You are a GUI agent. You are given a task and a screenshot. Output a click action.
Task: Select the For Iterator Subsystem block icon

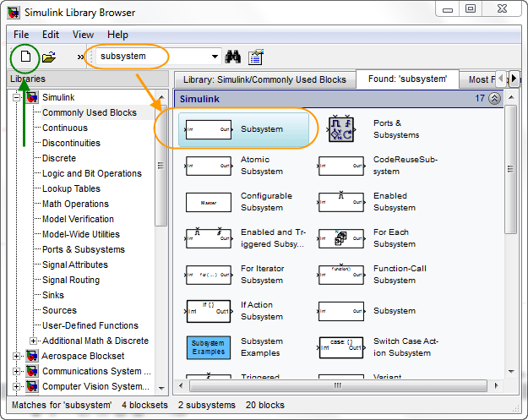point(209,275)
